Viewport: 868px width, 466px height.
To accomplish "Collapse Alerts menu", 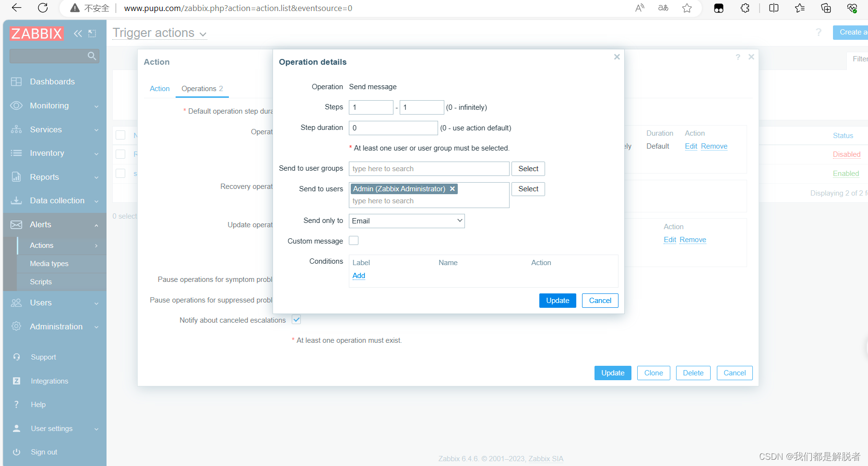I will pyautogui.click(x=55, y=224).
